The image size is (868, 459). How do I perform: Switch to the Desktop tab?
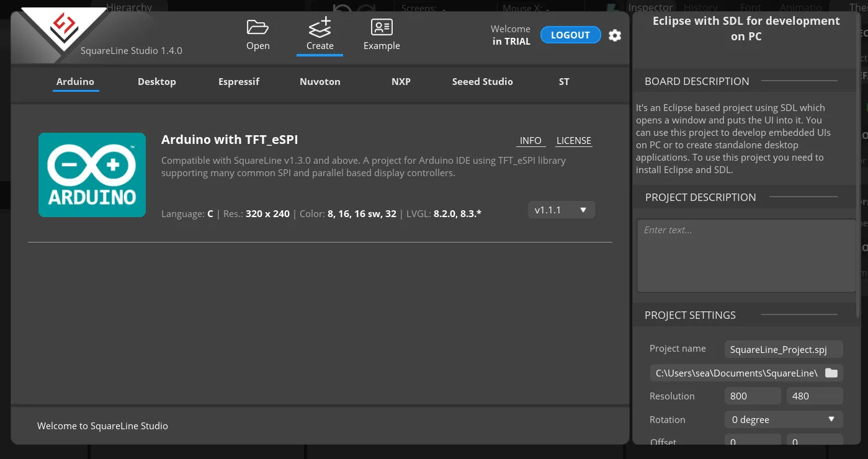coord(157,82)
